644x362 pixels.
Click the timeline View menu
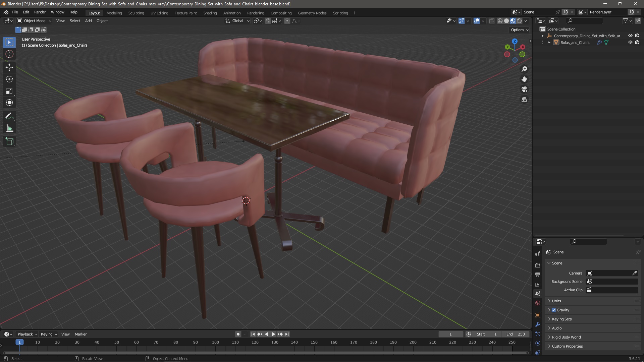pos(65,334)
